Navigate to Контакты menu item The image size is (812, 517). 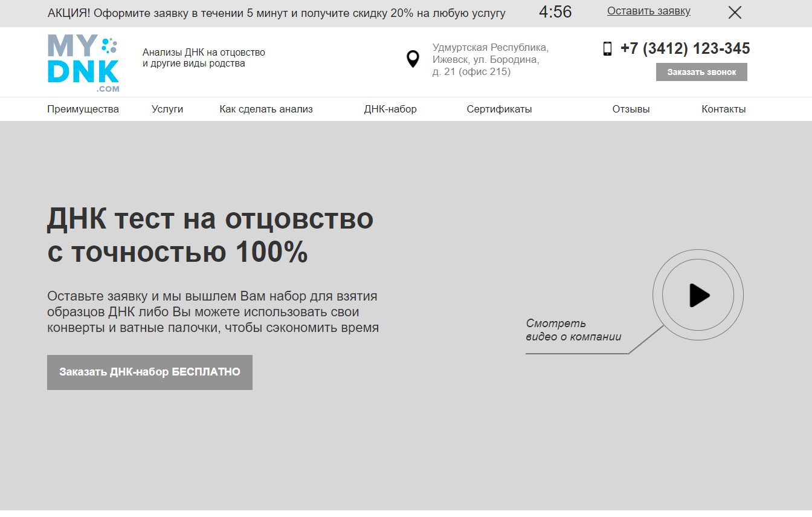(724, 109)
